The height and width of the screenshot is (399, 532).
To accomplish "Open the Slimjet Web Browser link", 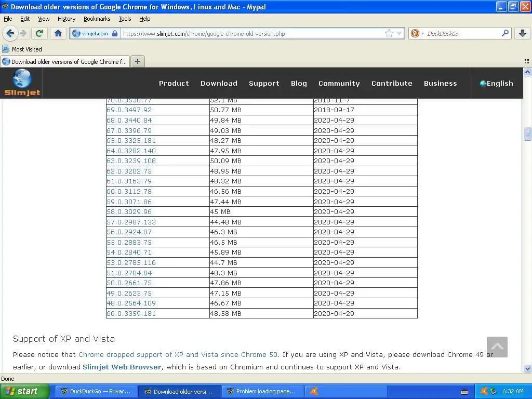I will coord(122,367).
